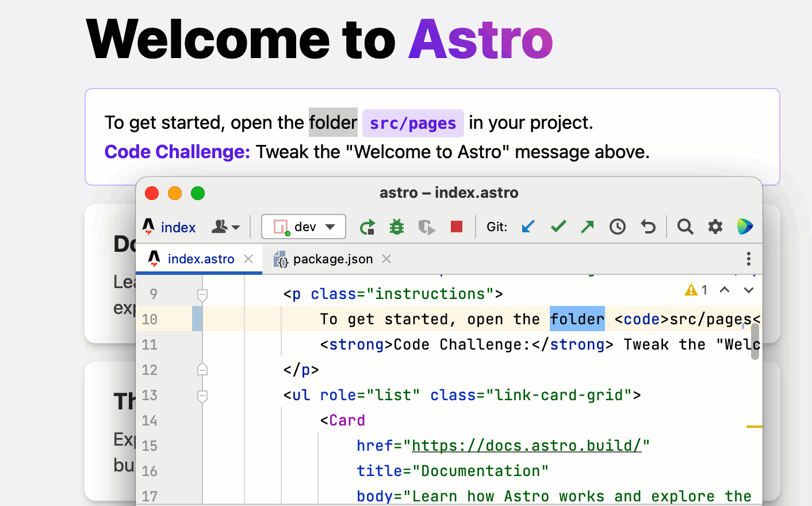Start the debugger
The image size is (812, 506).
[396, 227]
